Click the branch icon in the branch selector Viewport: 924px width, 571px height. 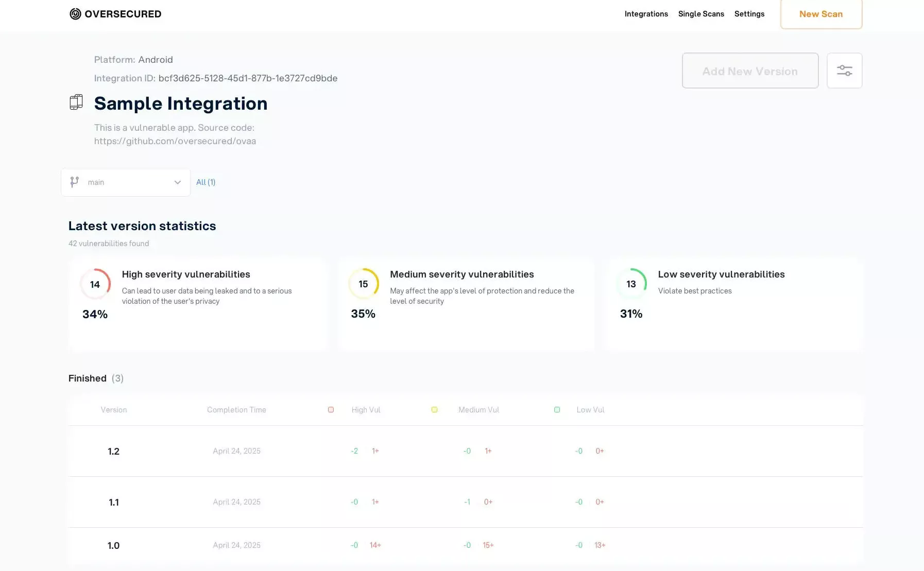[x=74, y=182]
